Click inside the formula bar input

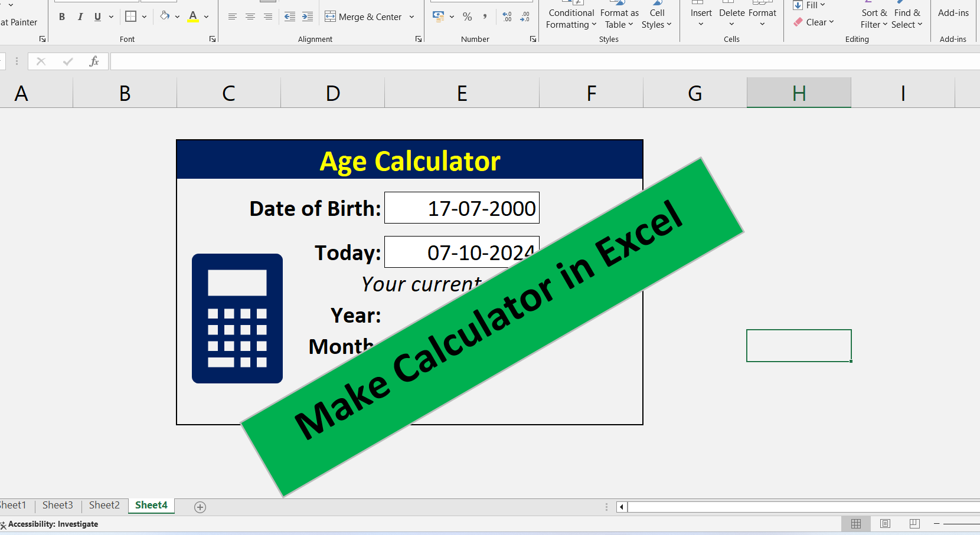point(545,61)
